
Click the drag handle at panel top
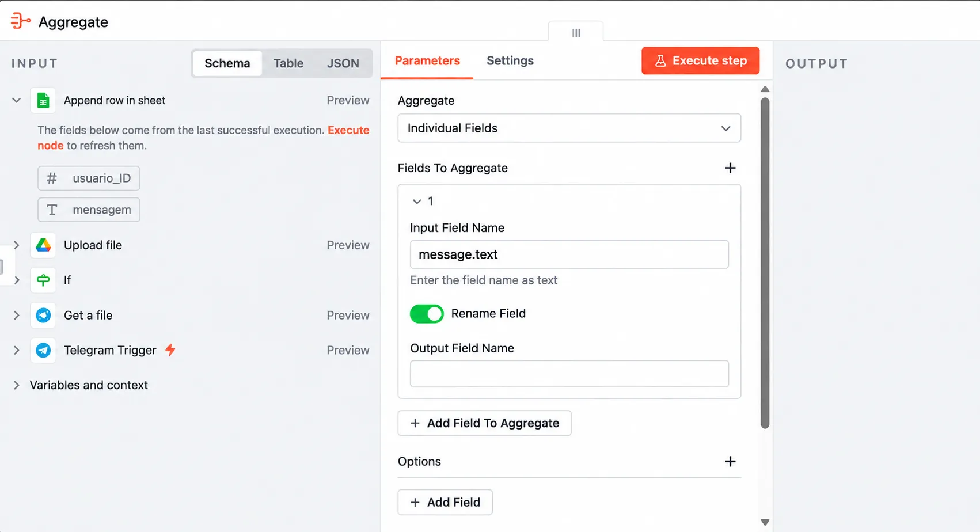point(576,33)
